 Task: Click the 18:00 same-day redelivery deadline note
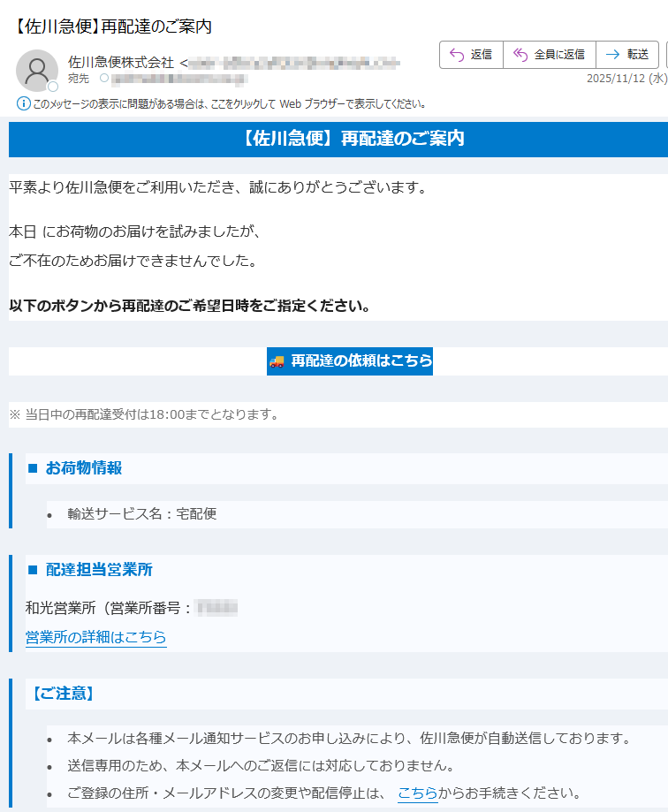coord(145,414)
